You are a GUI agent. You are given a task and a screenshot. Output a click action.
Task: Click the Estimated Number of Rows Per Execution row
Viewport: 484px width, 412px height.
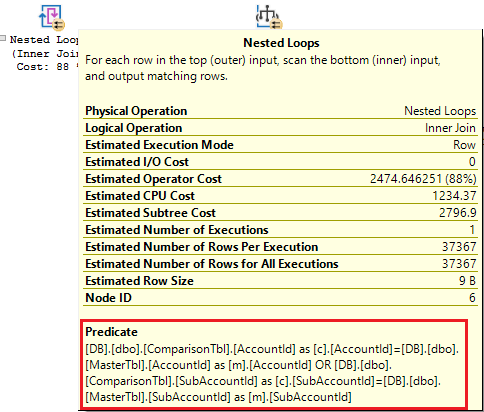click(x=280, y=247)
